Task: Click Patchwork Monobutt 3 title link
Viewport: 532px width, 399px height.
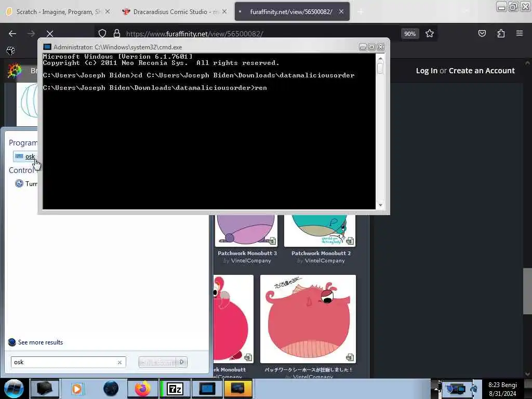Action: [247, 253]
